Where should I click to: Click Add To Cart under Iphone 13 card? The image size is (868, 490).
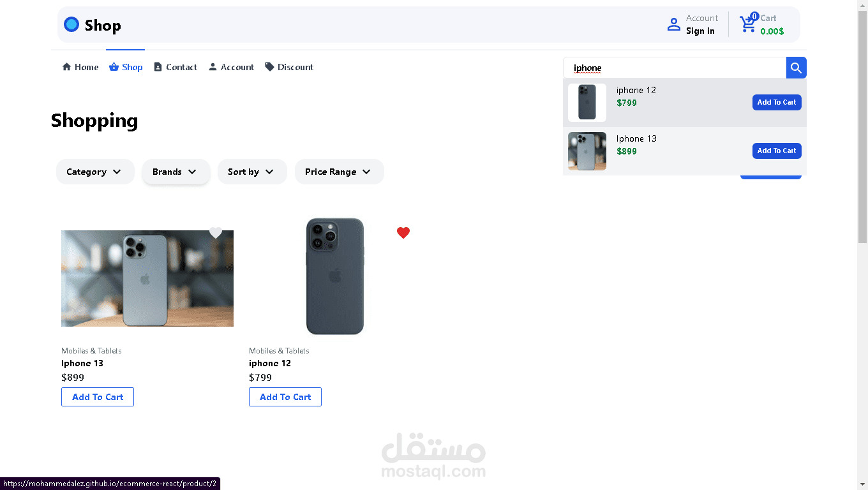point(98,397)
